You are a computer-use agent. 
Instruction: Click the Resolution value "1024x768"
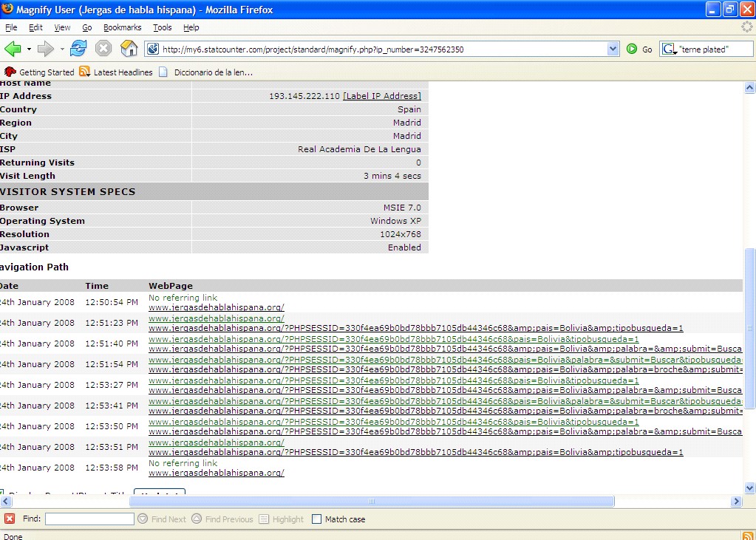pos(401,234)
